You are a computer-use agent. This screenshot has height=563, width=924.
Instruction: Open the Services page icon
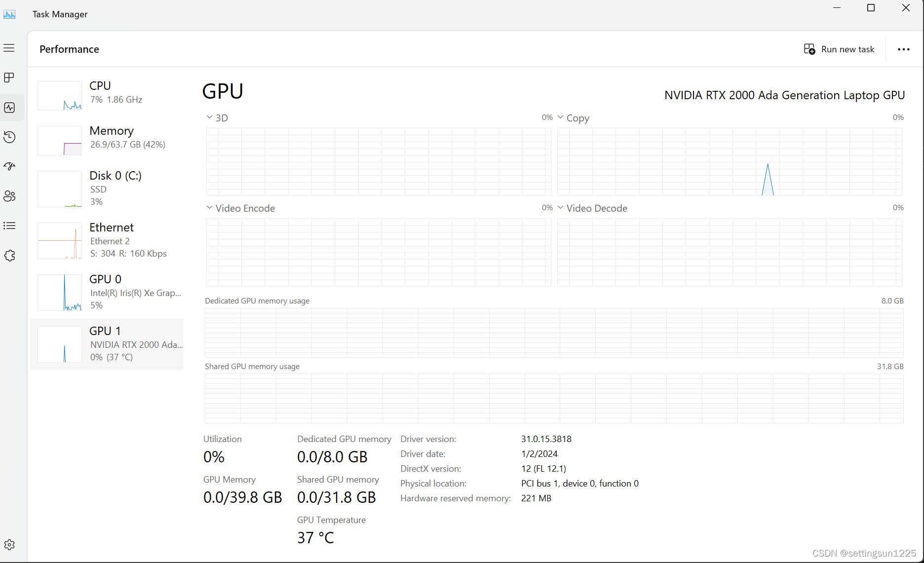[x=9, y=256]
